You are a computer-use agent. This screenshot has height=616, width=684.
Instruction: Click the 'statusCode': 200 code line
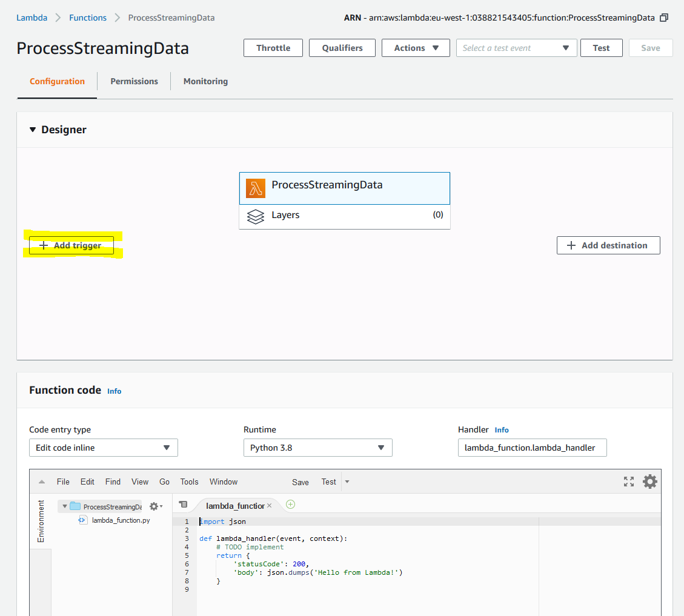[x=271, y=564]
